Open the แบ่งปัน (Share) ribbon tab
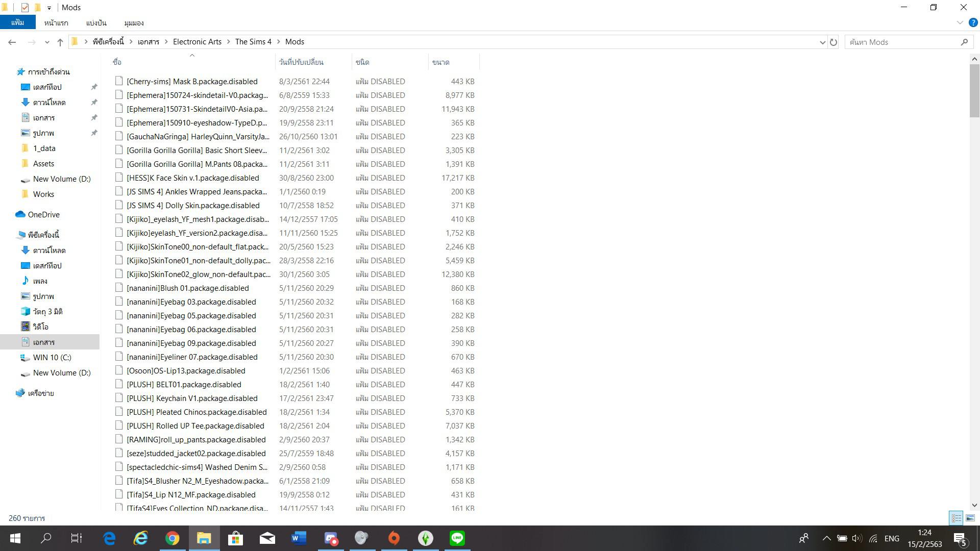This screenshot has height=551, width=980. tap(96, 23)
